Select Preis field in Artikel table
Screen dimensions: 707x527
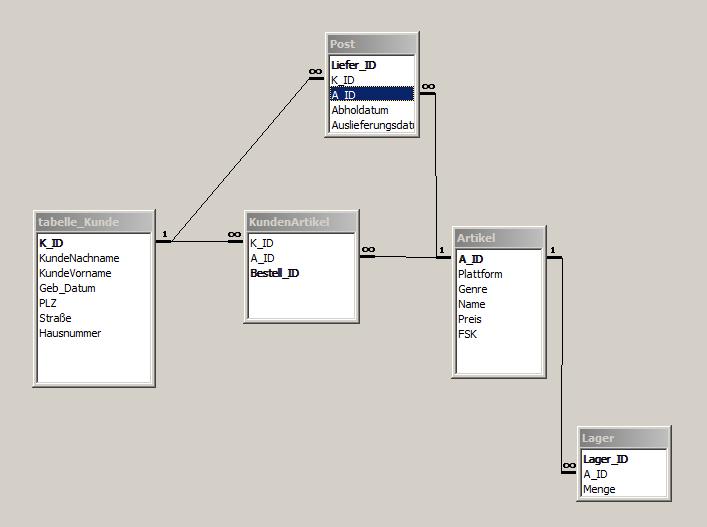499,319
